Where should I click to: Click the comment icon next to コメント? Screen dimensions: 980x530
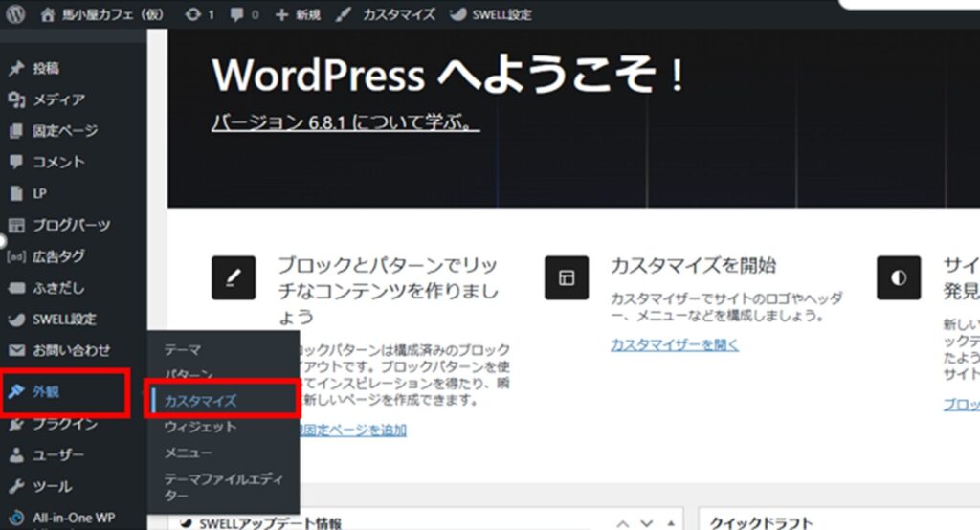point(16,162)
